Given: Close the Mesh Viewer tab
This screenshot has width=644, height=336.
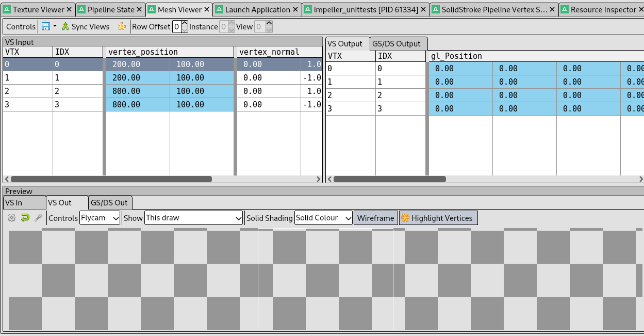Looking at the screenshot, I should [x=206, y=10].
